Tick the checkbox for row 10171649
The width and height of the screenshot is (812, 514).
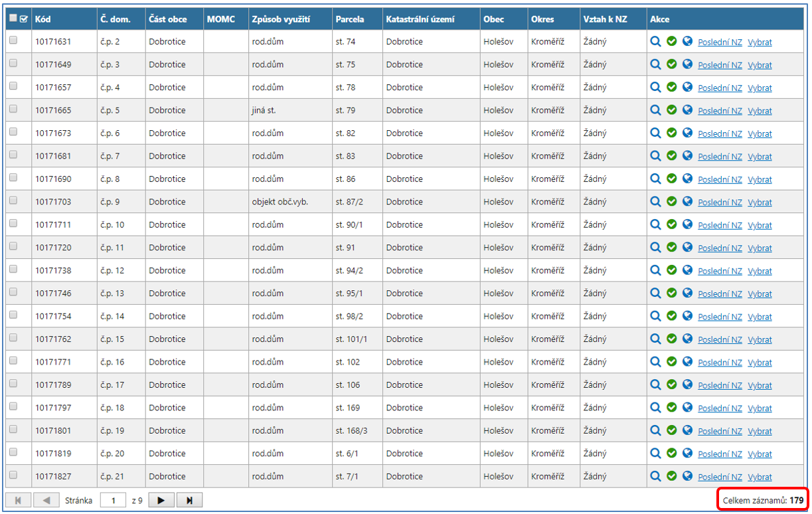(x=13, y=64)
